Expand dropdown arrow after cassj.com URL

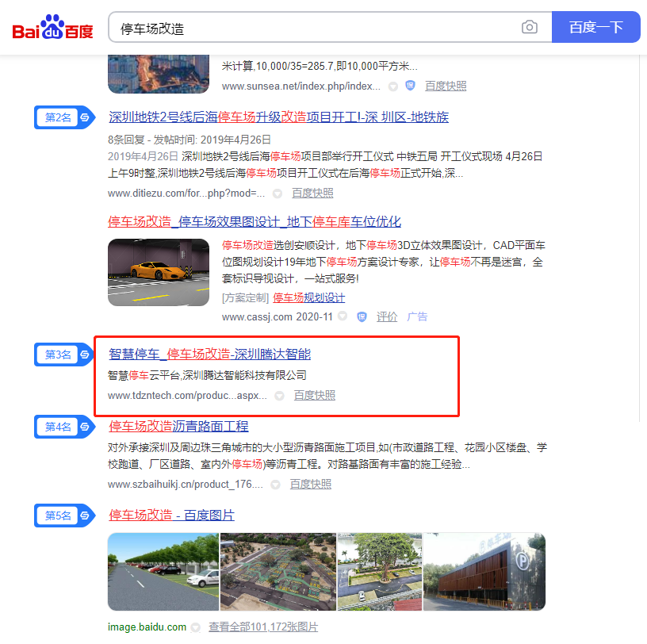click(x=342, y=316)
